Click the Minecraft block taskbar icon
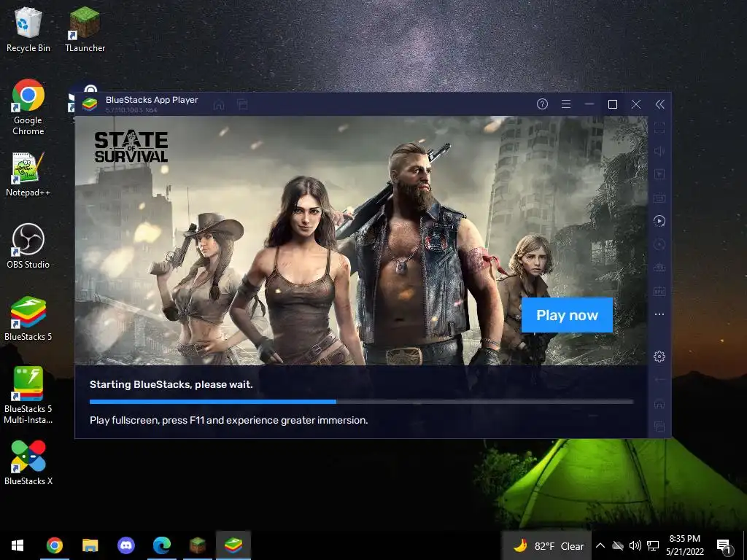The image size is (747, 560). pos(198,545)
